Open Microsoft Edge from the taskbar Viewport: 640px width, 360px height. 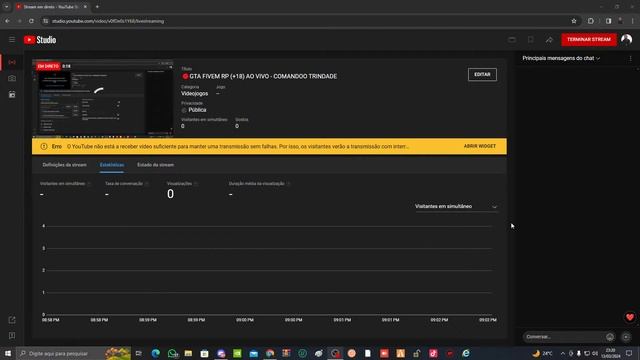[156, 353]
